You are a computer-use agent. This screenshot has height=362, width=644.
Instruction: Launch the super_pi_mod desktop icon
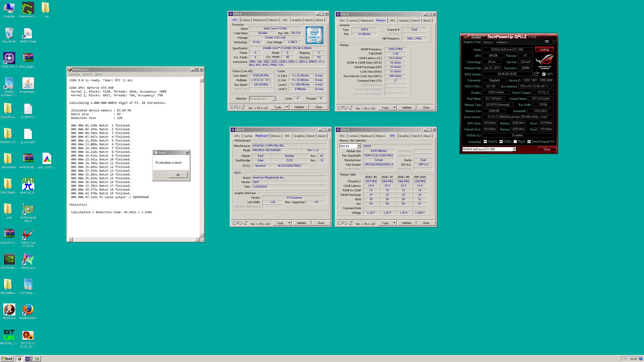28,186
